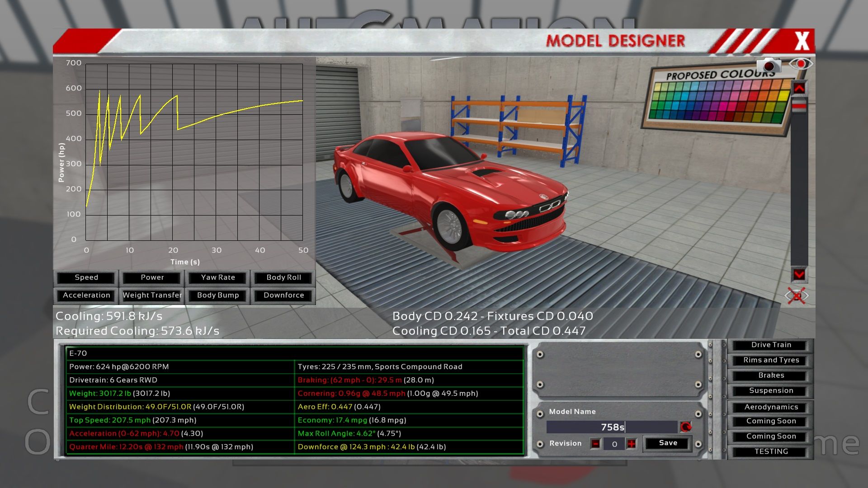Open the Weight Transfer graph
The height and width of the screenshot is (488, 868).
152,295
